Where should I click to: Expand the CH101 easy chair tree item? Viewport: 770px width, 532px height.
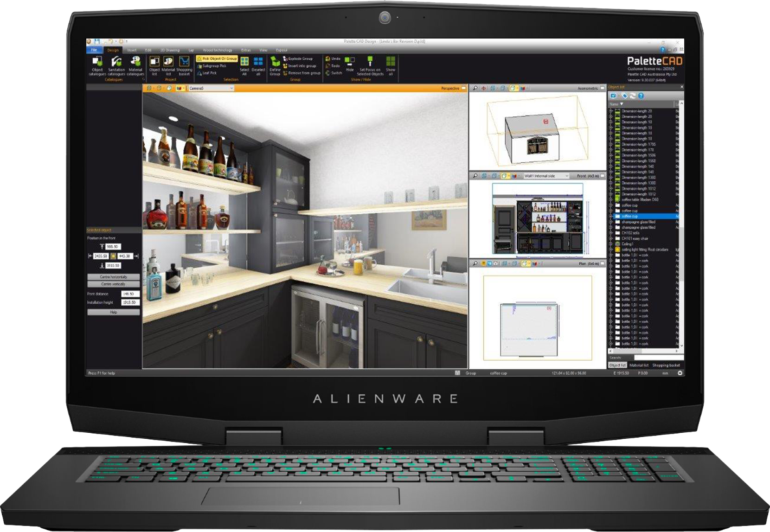tap(611, 238)
